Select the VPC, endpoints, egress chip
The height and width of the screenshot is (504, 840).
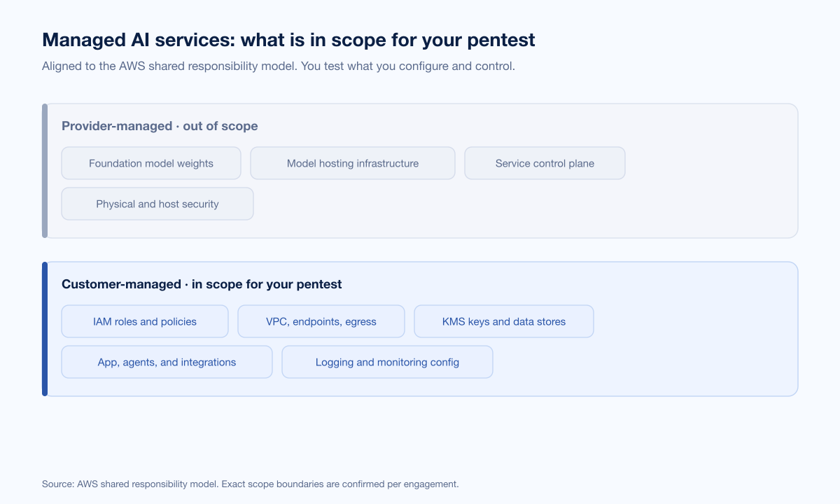[321, 321]
